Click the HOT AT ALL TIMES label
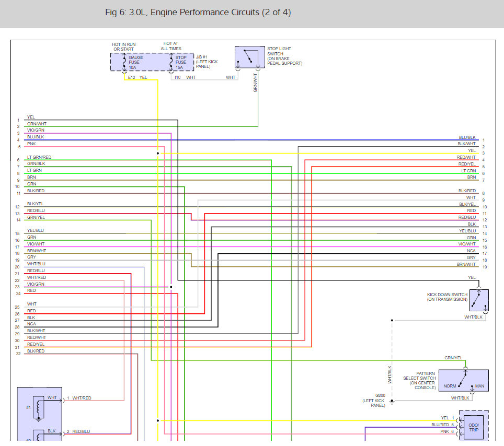This screenshot has height=446, width=504. click(170, 46)
